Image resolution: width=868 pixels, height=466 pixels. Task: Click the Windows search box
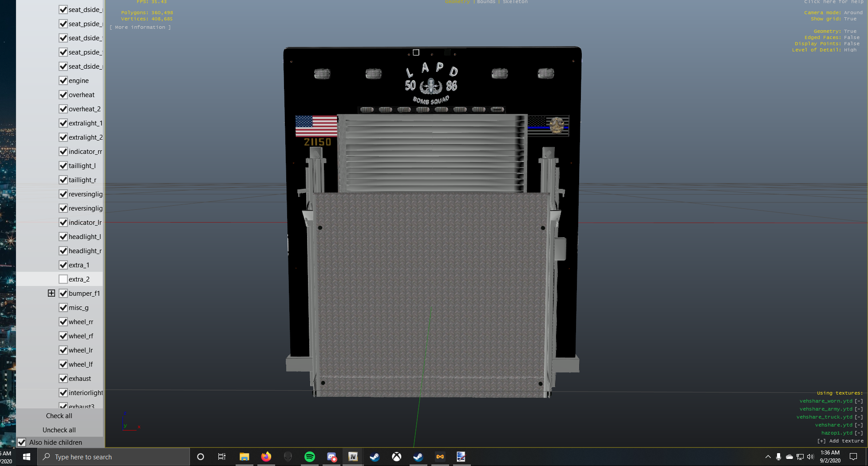115,457
